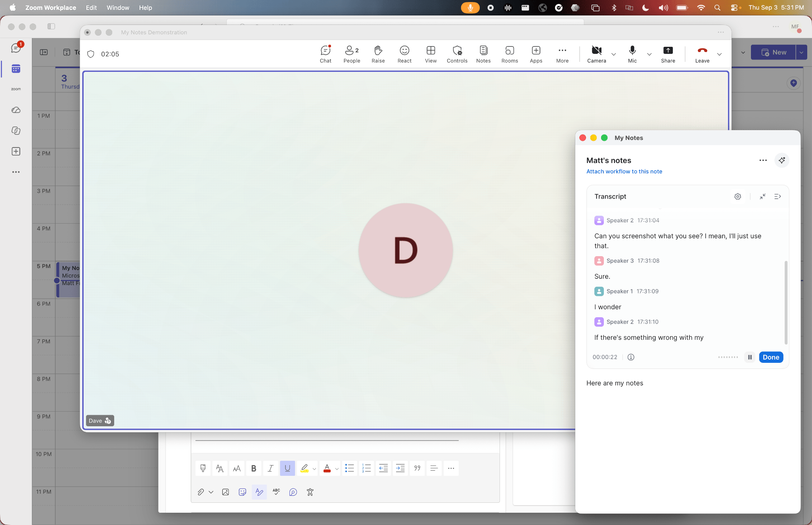Open the Apps panel in meeting toolbar
This screenshot has width=812, height=525.
[x=536, y=54]
